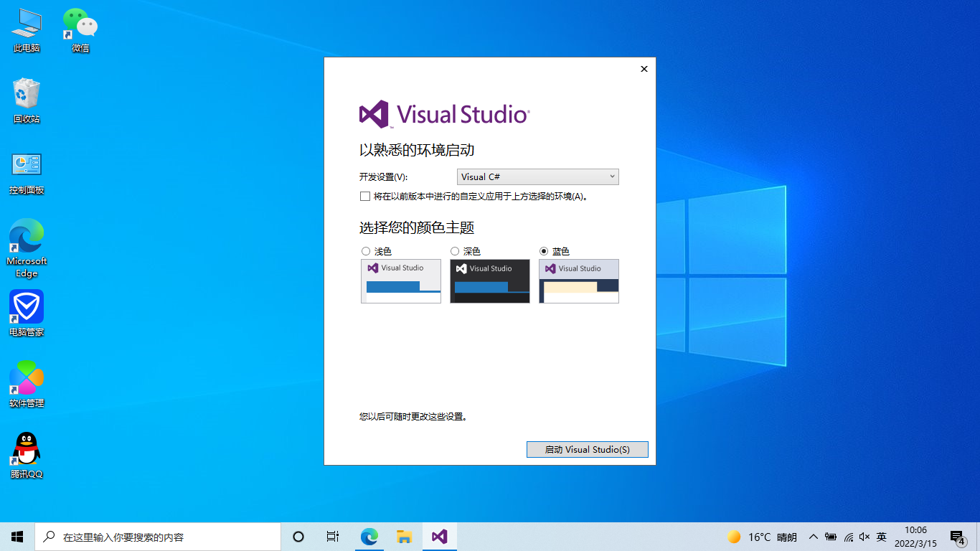980x551 pixels.
Task: Open the 此电脑 desktop icon
Action: click(27, 30)
